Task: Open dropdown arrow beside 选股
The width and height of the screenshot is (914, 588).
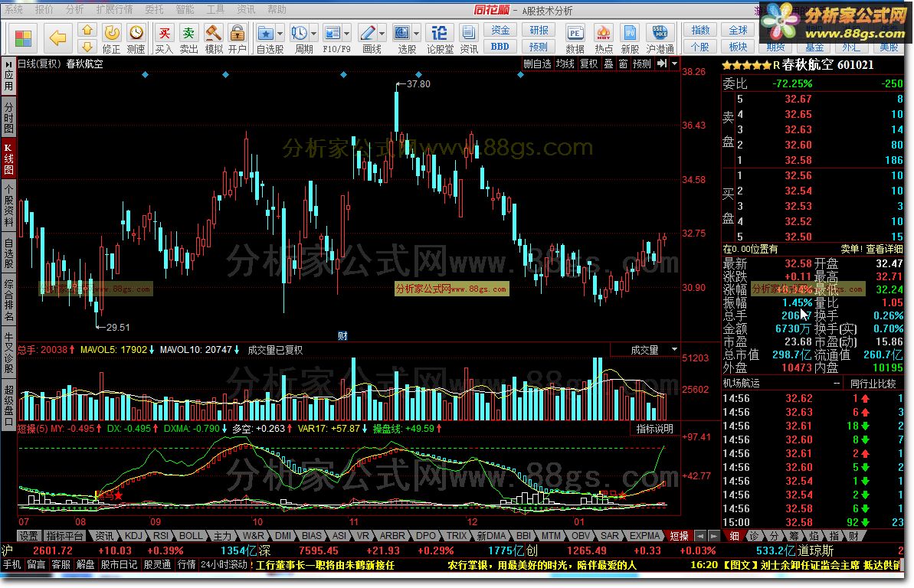Action: click(x=417, y=33)
